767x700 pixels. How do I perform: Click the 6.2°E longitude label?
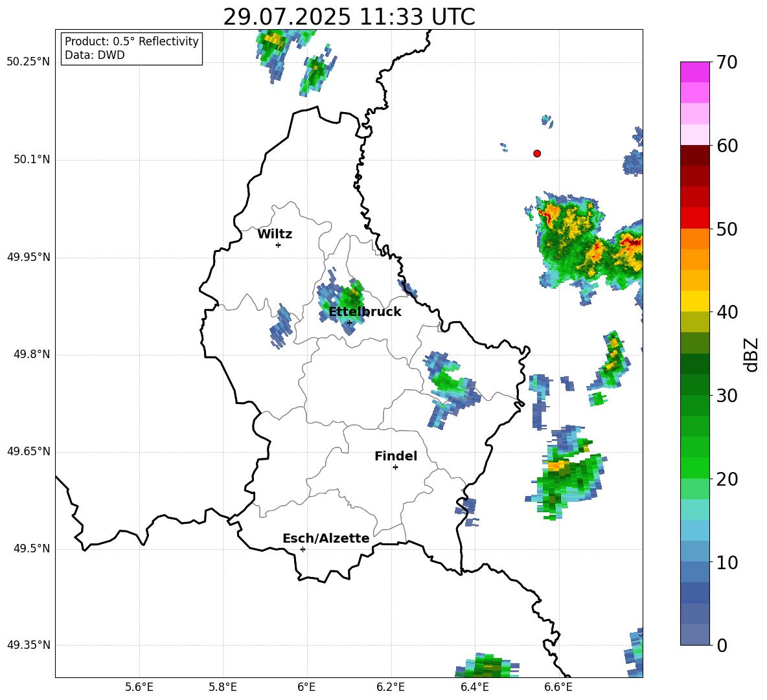tap(391, 687)
